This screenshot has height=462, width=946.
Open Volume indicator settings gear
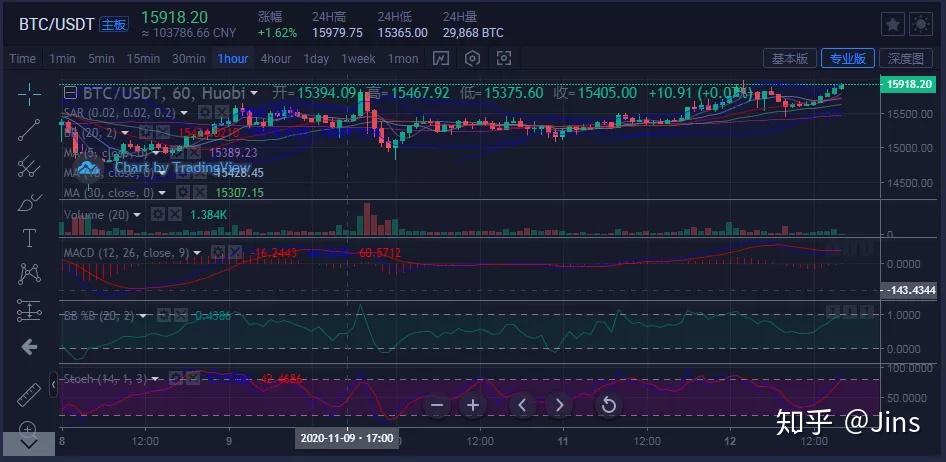point(157,214)
